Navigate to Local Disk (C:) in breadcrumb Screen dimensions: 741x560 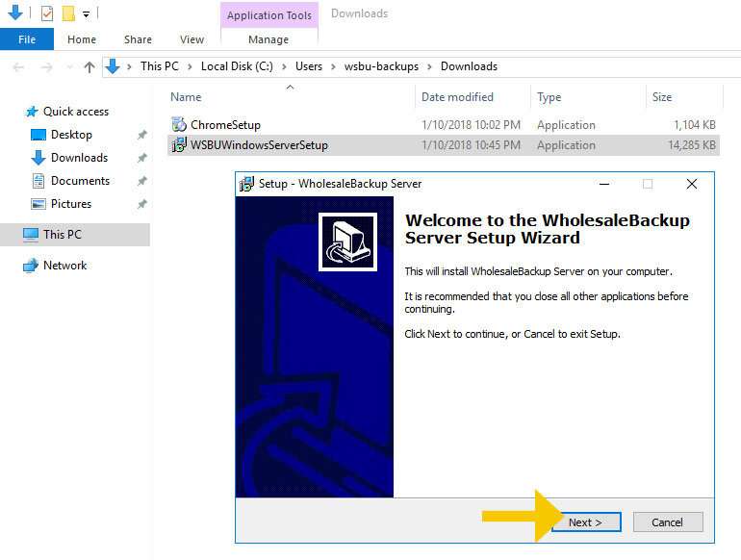pyautogui.click(x=237, y=66)
